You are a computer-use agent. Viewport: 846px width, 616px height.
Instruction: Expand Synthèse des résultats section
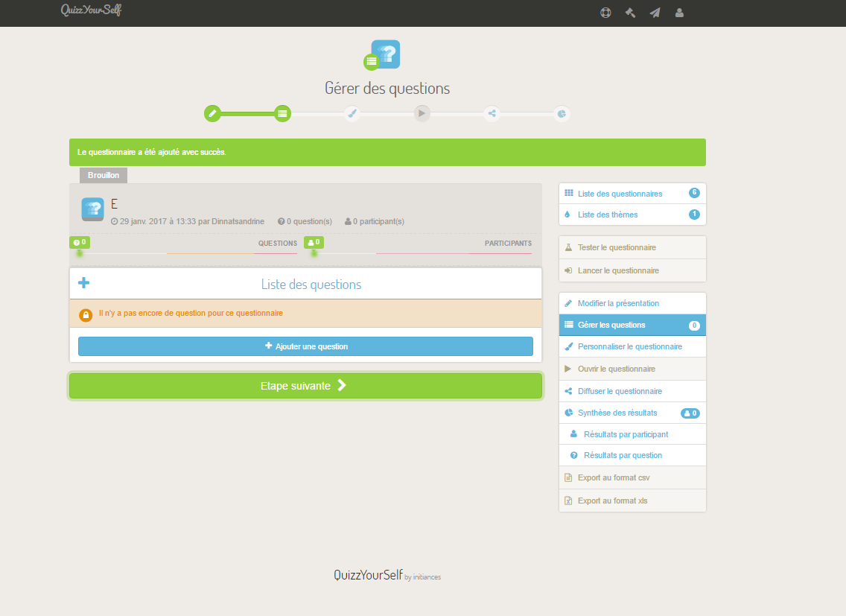(617, 413)
